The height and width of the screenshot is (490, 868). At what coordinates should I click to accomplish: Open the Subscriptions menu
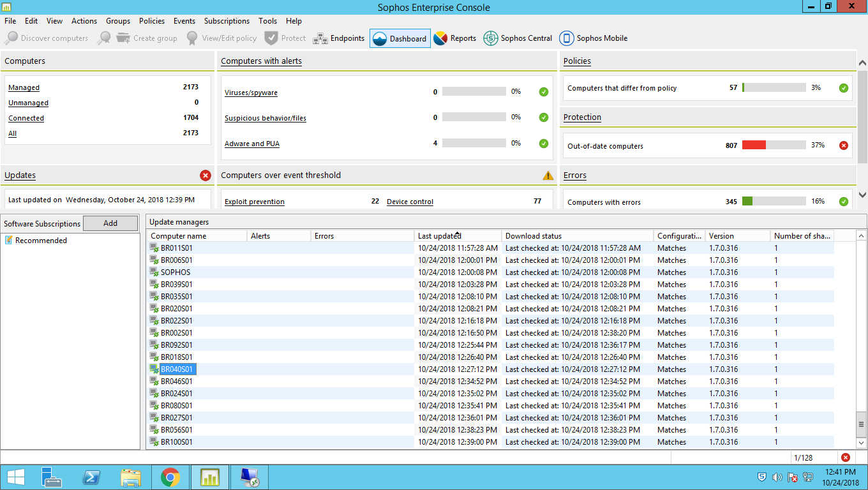(x=227, y=21)
